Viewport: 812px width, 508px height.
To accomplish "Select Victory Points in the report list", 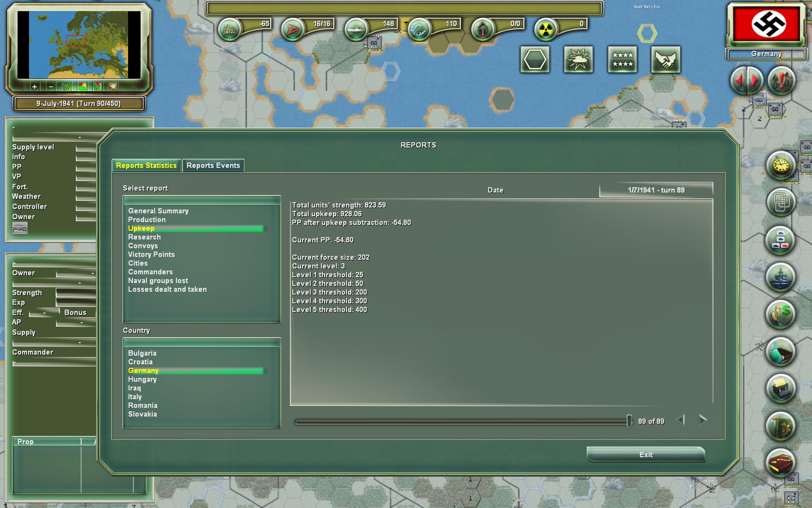I will (151, 254).
